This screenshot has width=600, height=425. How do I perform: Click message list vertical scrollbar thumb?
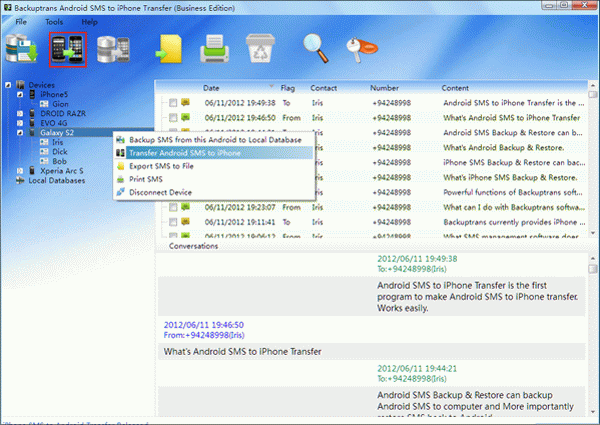(593, 94)
